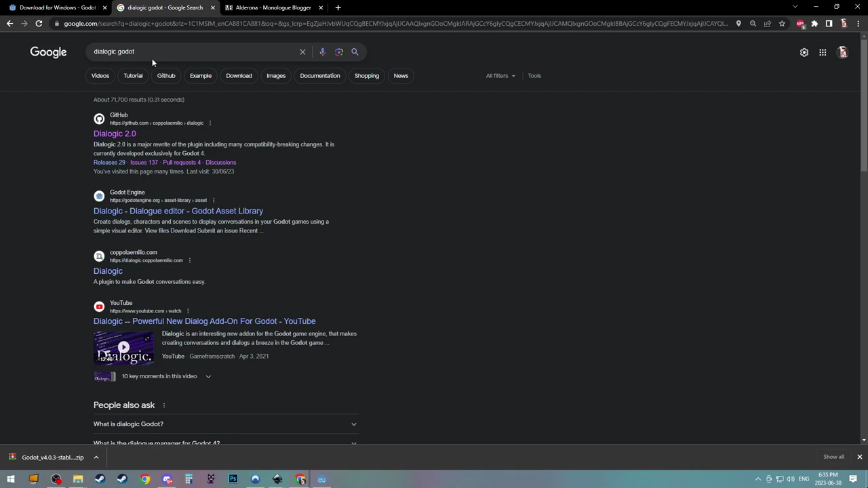Expand 10 key moments in this video
The height and width of the screenshot is (488, 868).
click(208, 376)
